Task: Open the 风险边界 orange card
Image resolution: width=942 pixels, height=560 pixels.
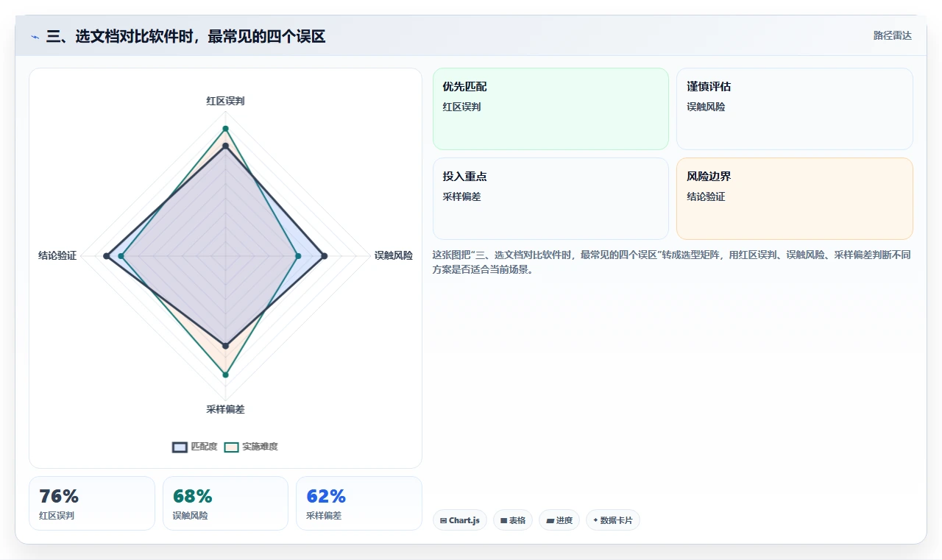Action: pos(795,199)
